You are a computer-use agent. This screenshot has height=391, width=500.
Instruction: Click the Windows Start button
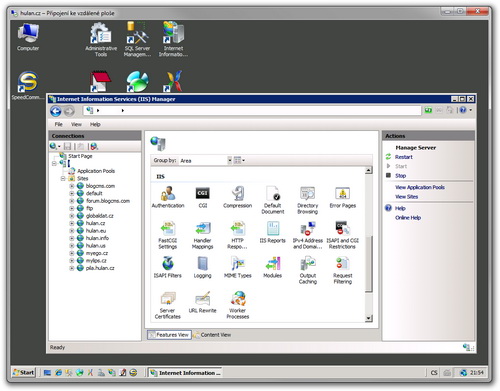click(x=24, y=373)
